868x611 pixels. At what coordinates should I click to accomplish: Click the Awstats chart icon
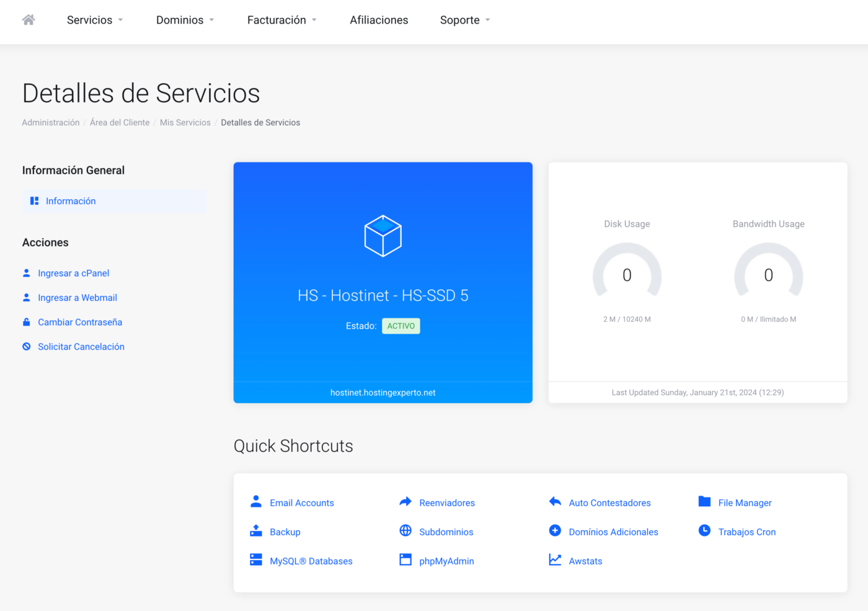pyautogui.click(x=555, y=560)
